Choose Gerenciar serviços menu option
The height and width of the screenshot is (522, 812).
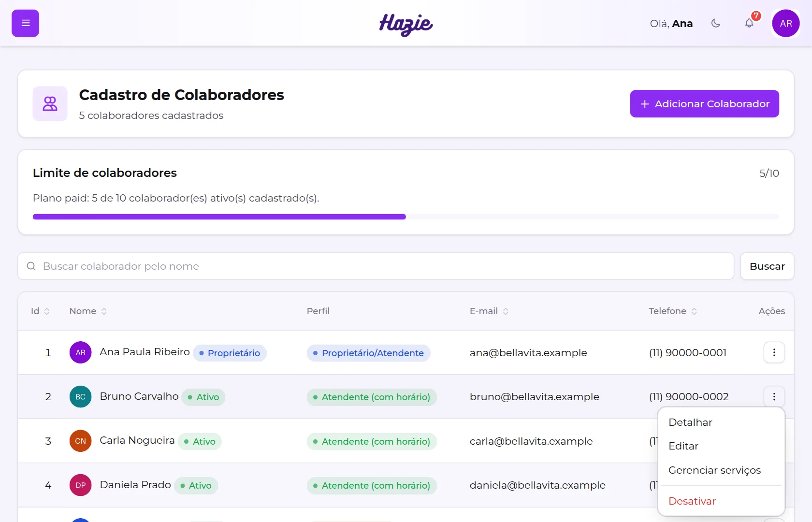coord(721,470)
